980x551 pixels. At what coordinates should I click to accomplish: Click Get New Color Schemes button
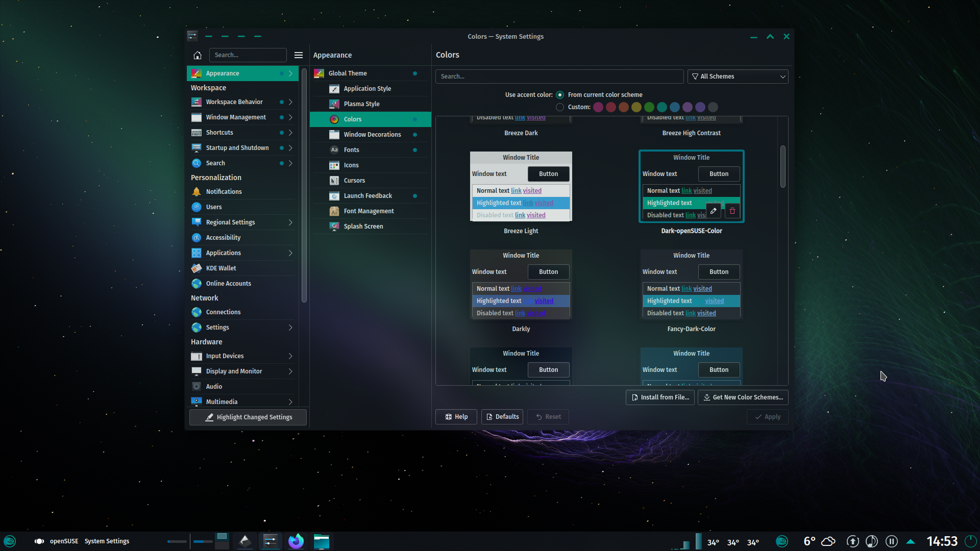click(743, 397)
